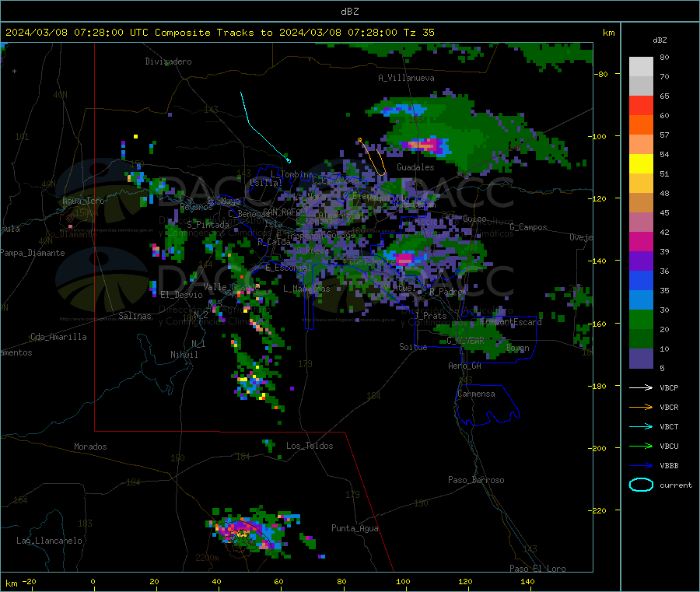Image resolution: width=700 pixels, height=592 pixels.
Task: Click the 'Carmensa' map label
Action: [x=476, y=394]
